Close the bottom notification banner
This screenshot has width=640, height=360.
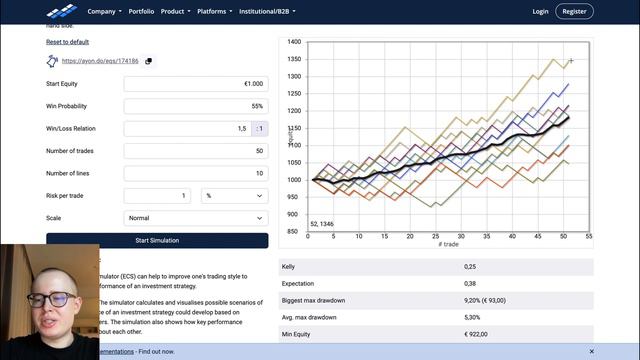(591, 351)
